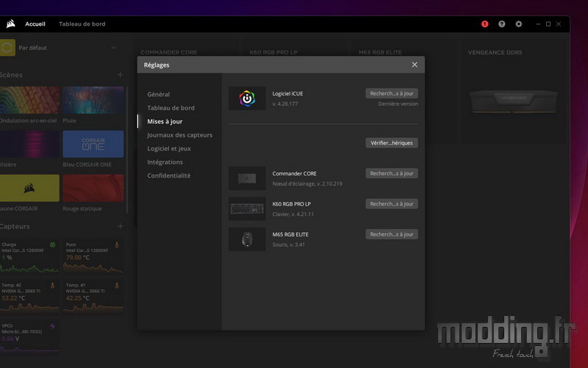Expand the Par défaut profile dropdown
588x368 pixels.
pos(113,48)
